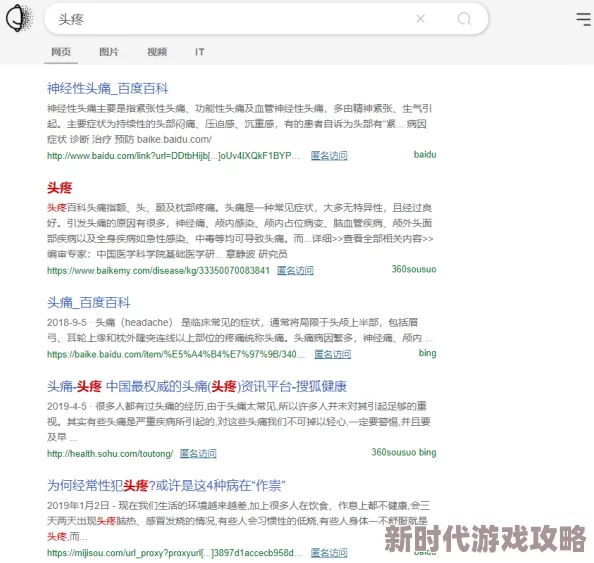This screenshot has width=594, height=563.
Task: Click the http://health.sohu.com/toutong/ URL
Action: click(x=110, y=454)
